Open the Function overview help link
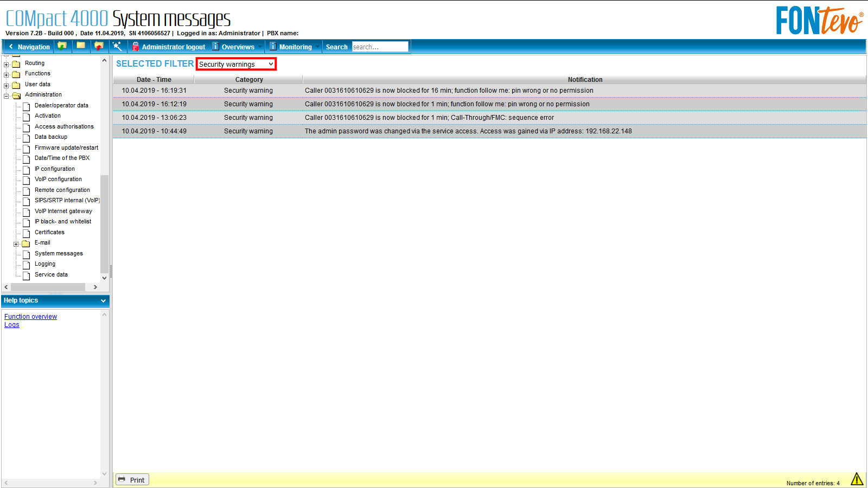This screenshot has height=488, width=868. pyautogui.click(x=30, y=317)
